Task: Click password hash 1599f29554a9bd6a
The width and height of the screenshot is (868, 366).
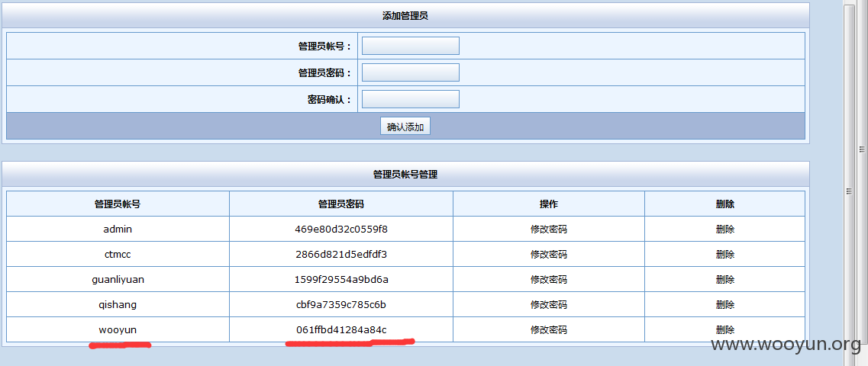Action: point(341,279)
